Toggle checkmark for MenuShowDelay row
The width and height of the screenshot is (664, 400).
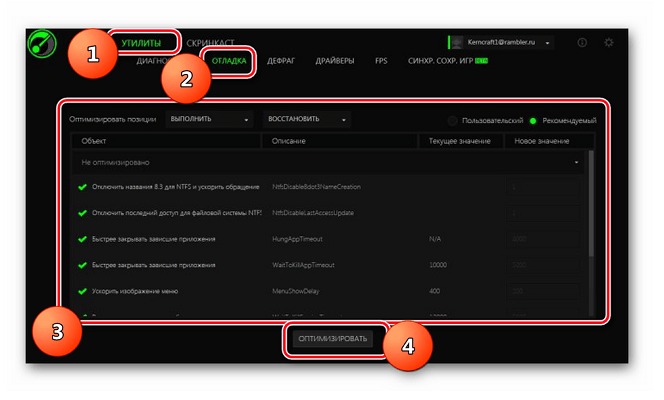click(x=82, y=291)
